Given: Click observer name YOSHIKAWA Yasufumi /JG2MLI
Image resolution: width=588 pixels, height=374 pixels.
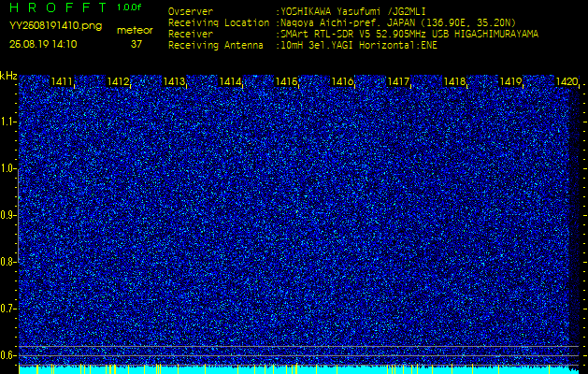Looking at the screenshot, I should click(x=352, y=11).
